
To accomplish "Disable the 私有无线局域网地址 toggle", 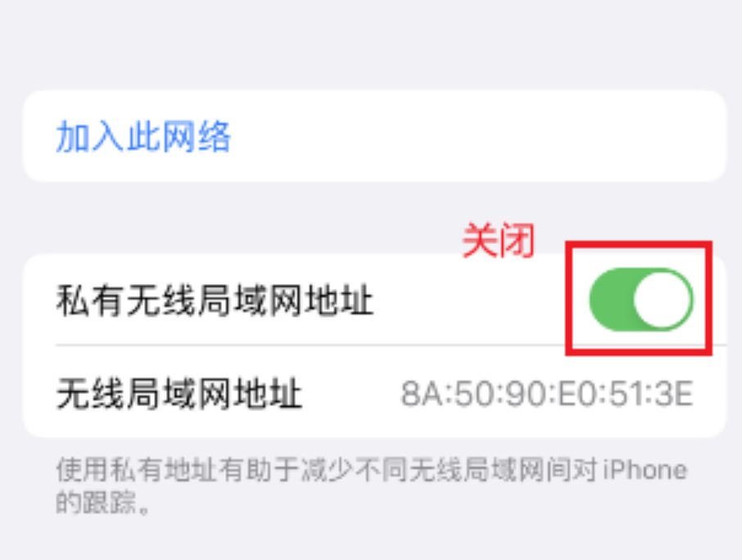I will 641,300.
